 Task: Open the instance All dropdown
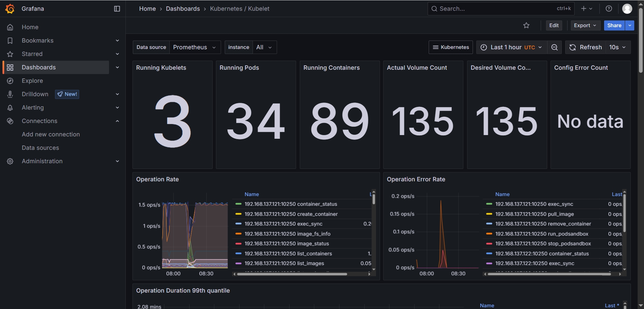(264, 47)
